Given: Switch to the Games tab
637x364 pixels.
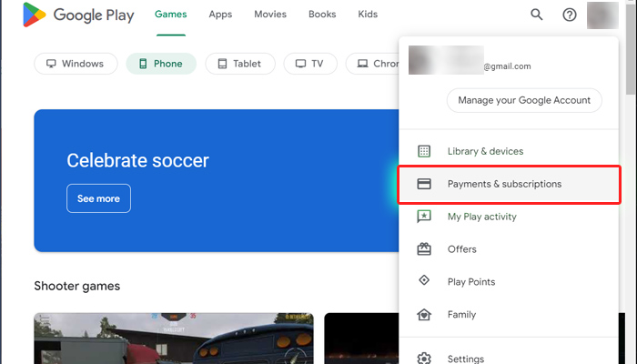Looking at the screenshot, I should pyautogui.click(x=171, y=15).
